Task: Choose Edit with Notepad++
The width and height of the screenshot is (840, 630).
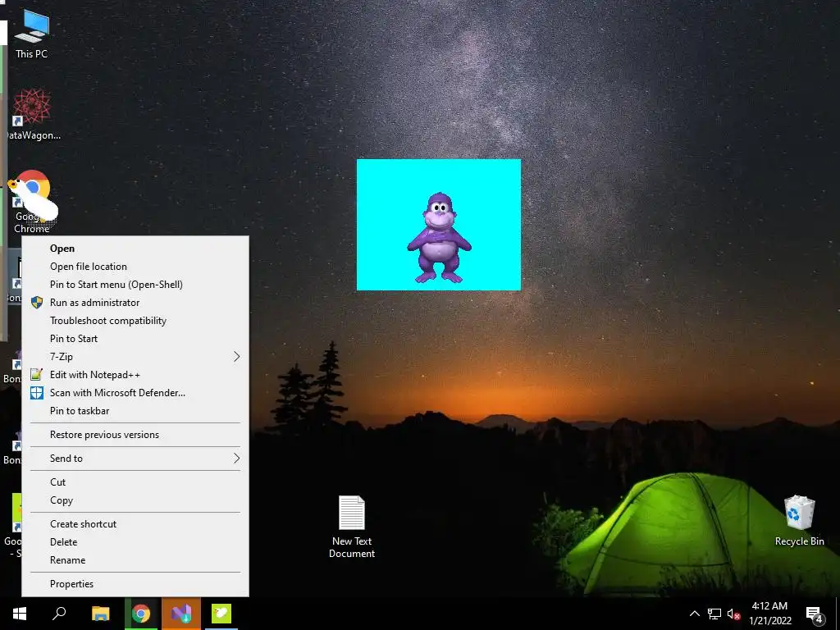Action: click(135, 374)
